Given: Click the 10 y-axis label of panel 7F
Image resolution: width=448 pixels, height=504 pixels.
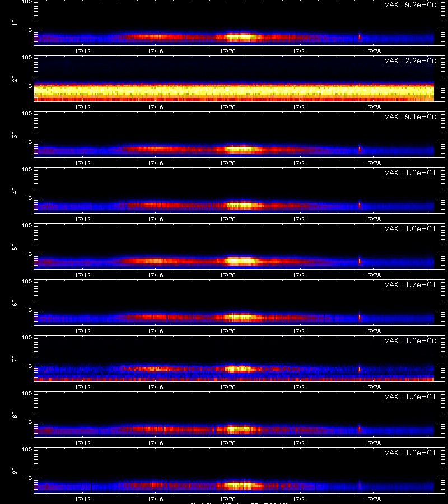Looking at the screenshot, I should pos(29,366).
